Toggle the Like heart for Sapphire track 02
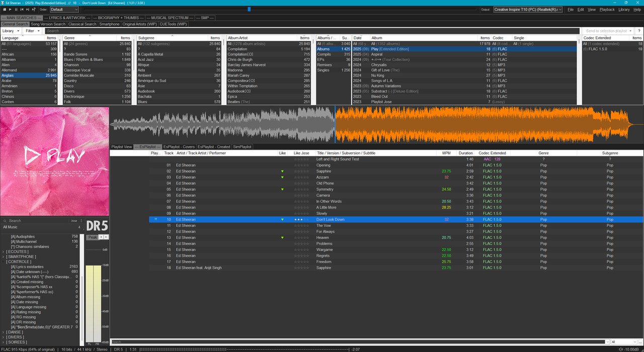 point(282,171)
